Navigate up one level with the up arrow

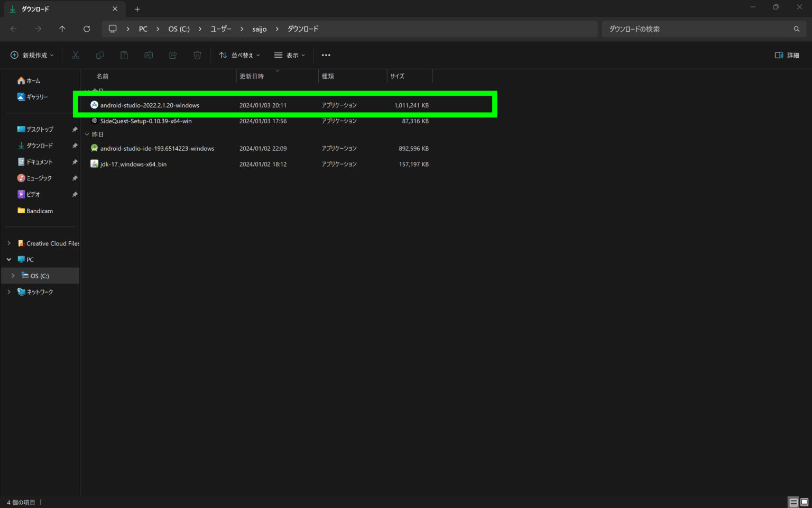pos(62,29)
